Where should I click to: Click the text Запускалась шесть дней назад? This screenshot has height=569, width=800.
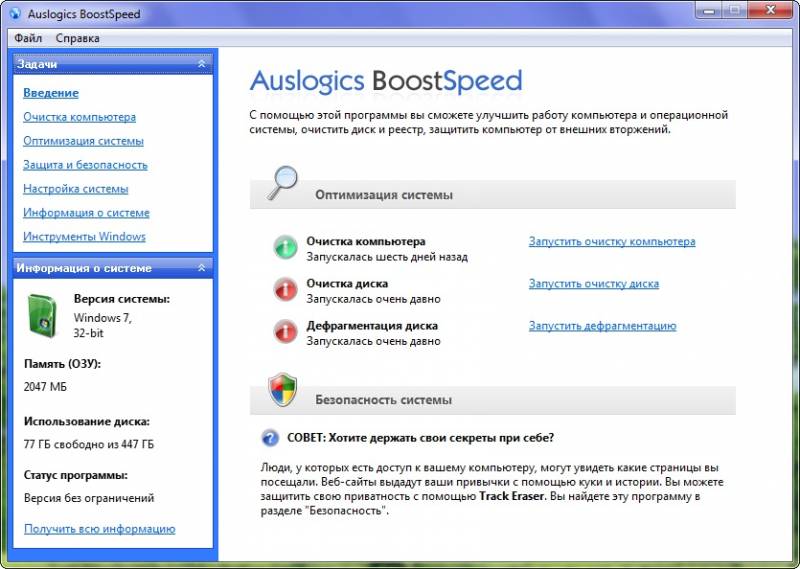(x=387, y=257)
